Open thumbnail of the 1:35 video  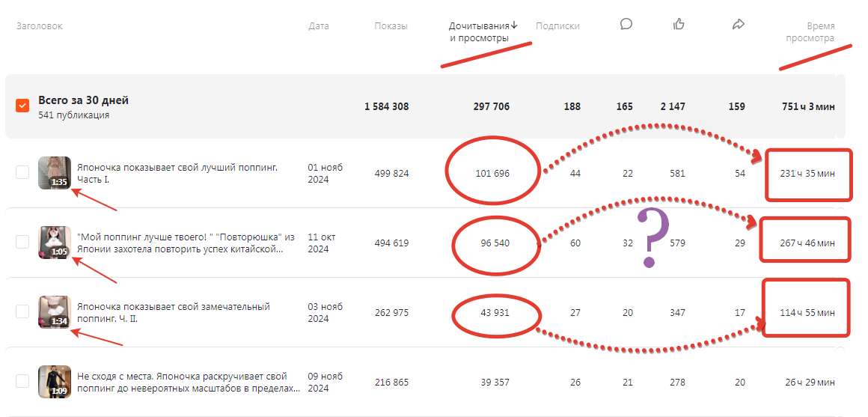point(55,173)
